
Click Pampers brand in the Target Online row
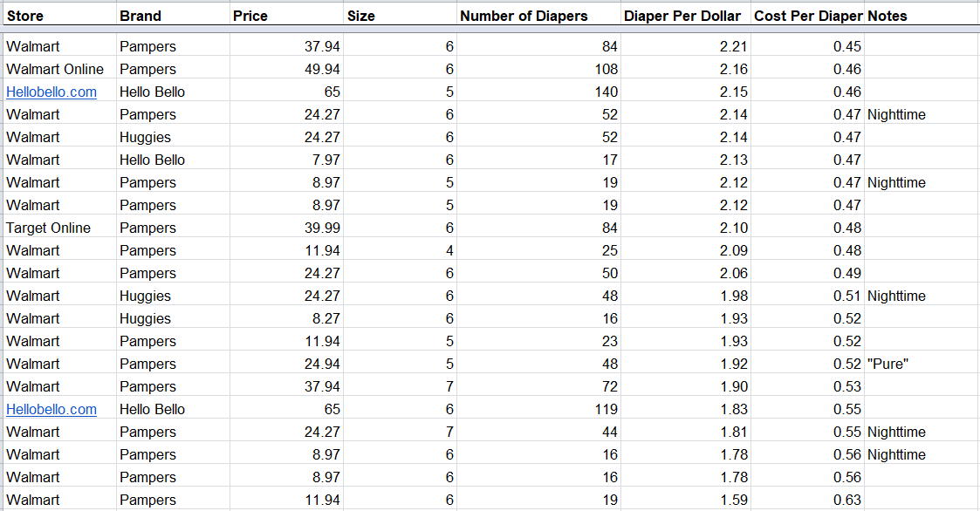click(148, 228)
